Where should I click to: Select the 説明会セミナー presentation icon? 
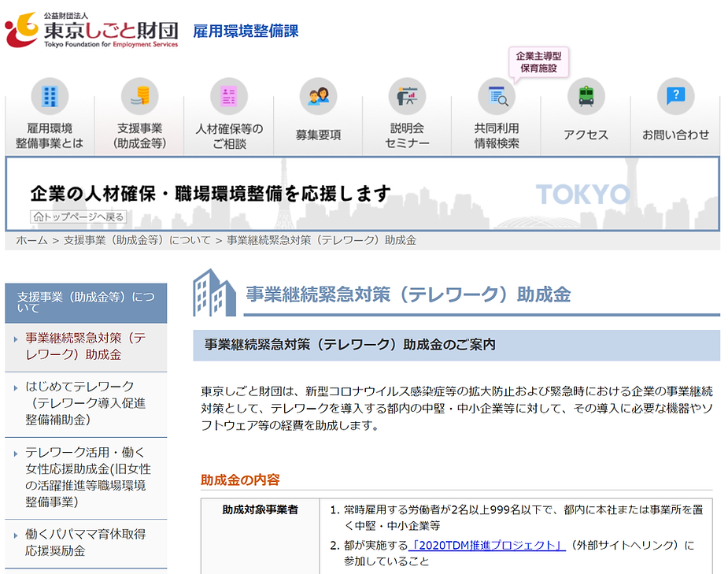(x=407, y=97)
